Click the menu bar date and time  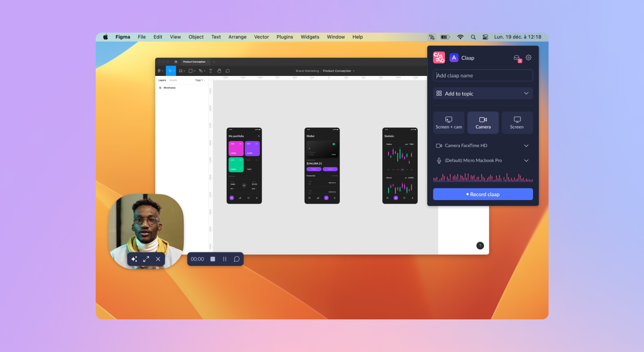pyautogui.click(x=517, y=37)
